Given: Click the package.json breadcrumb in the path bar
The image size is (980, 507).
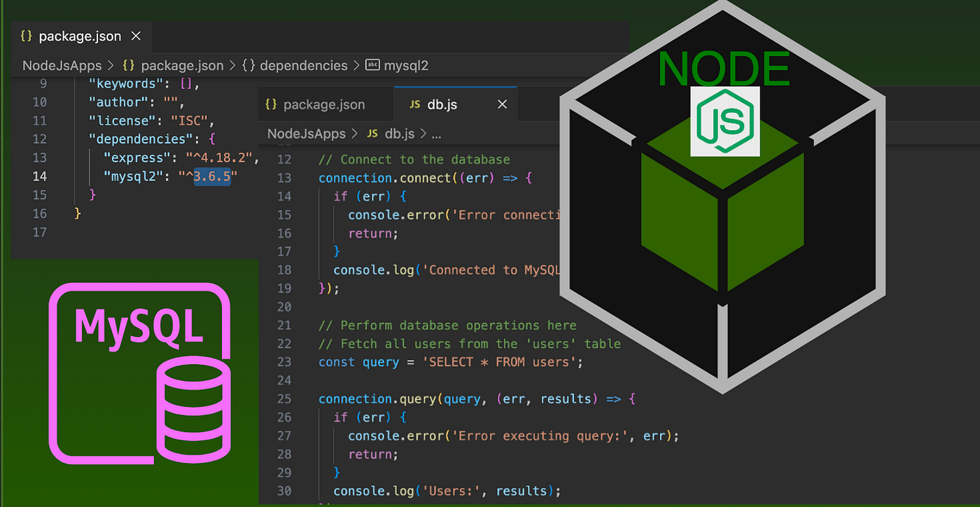Looking at the screenshot, I should [182, 65].
